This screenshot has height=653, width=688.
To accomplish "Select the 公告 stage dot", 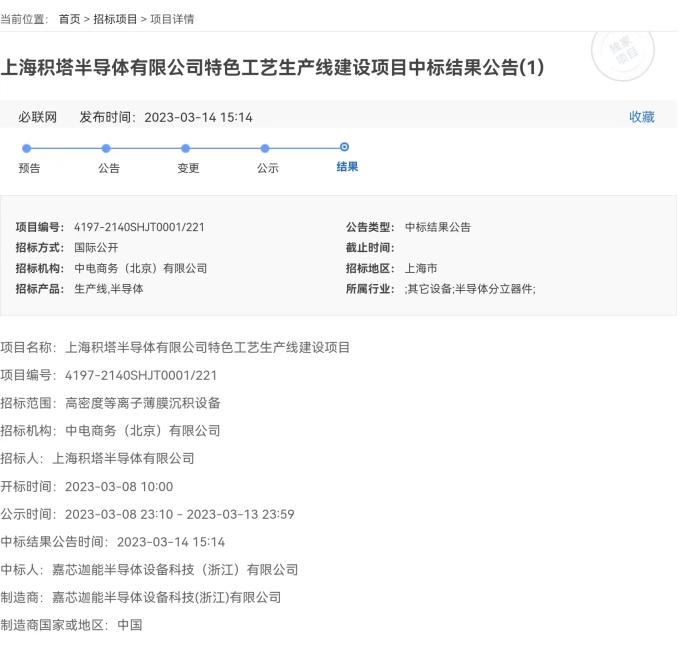I will (106, 148).
